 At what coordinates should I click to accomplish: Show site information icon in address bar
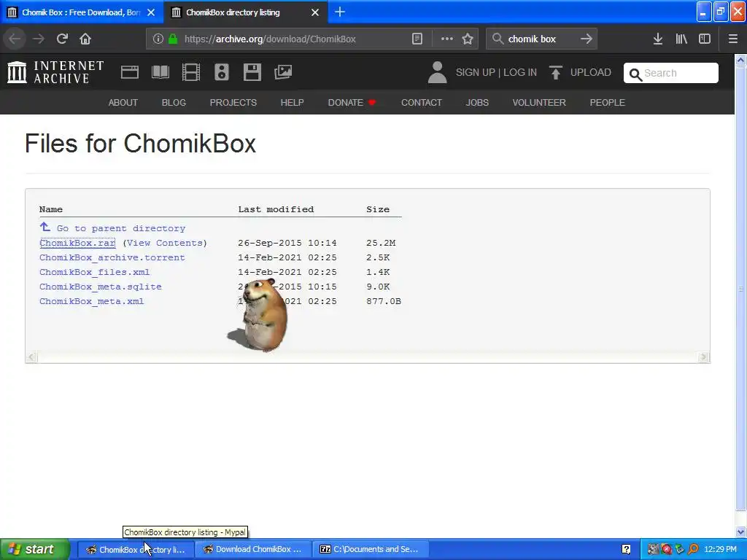(158, 39)
